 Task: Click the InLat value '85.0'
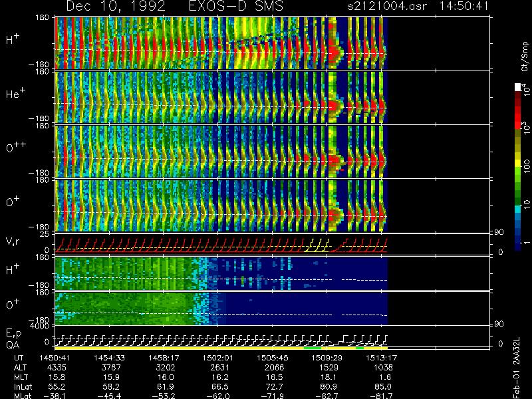(x=384, y=387)
